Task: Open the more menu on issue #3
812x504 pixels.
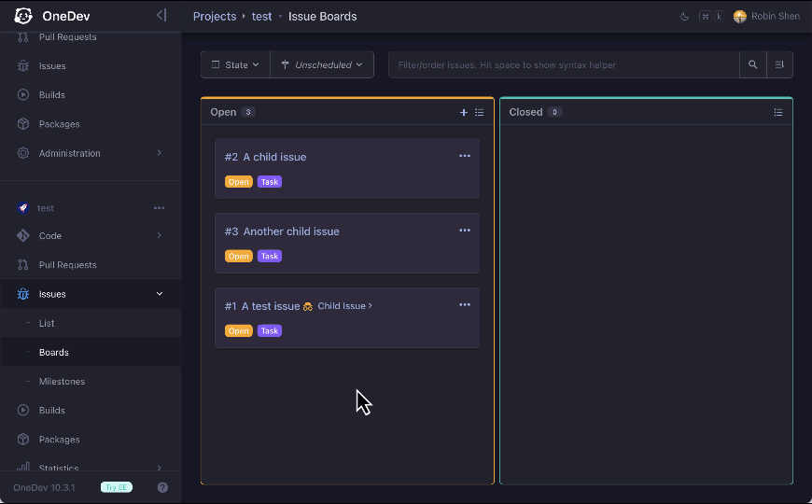Action: [x=465, y=231]
